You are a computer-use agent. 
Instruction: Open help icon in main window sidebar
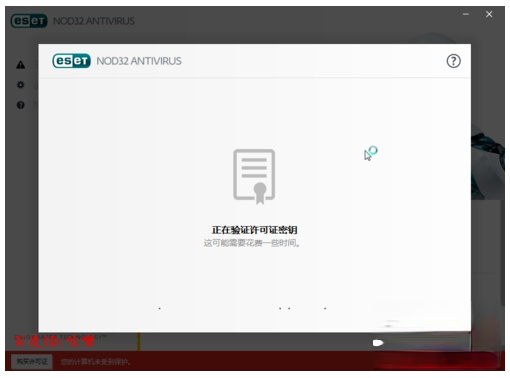21,105
